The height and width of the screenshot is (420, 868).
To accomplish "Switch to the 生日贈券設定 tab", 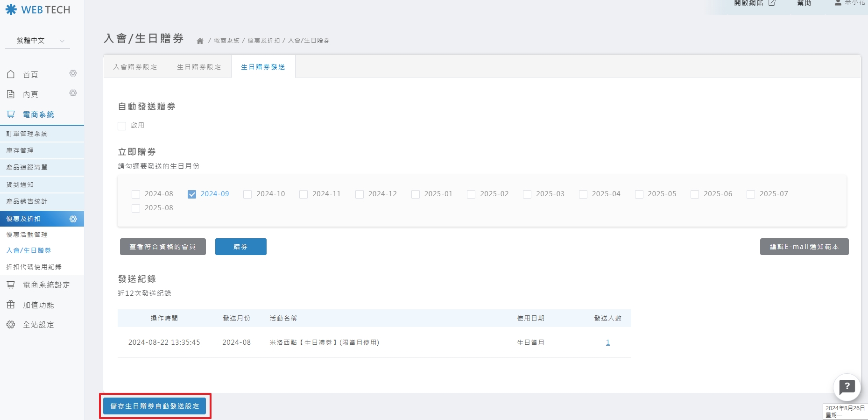I will 199,67.
